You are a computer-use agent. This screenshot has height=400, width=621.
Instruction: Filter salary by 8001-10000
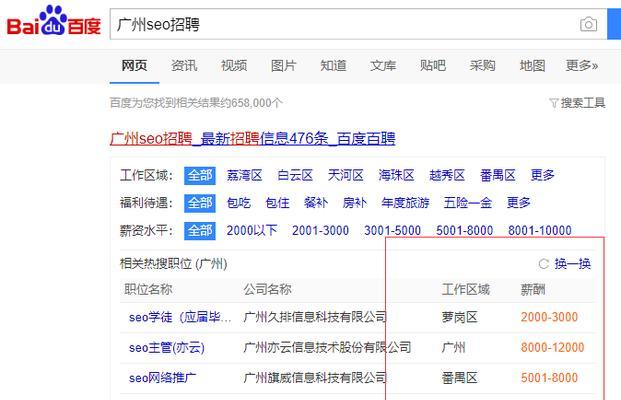click(540, 230)
